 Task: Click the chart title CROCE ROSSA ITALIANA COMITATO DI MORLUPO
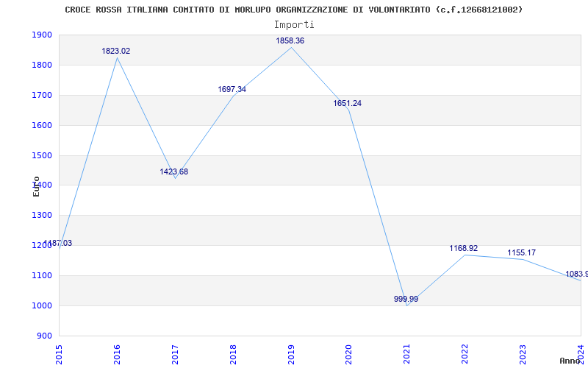coord(293,10)
